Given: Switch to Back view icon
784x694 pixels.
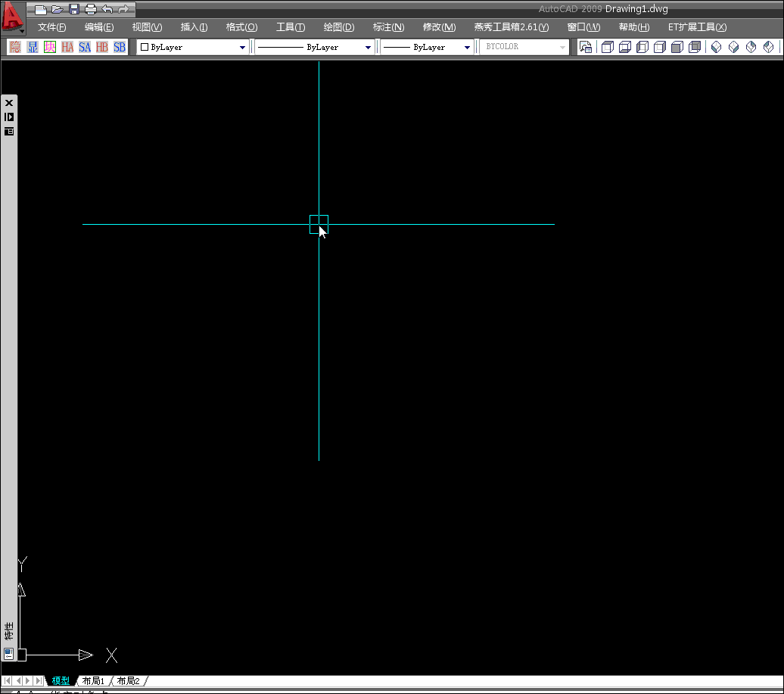Looking at the screenshot, I should coord(695,47).
